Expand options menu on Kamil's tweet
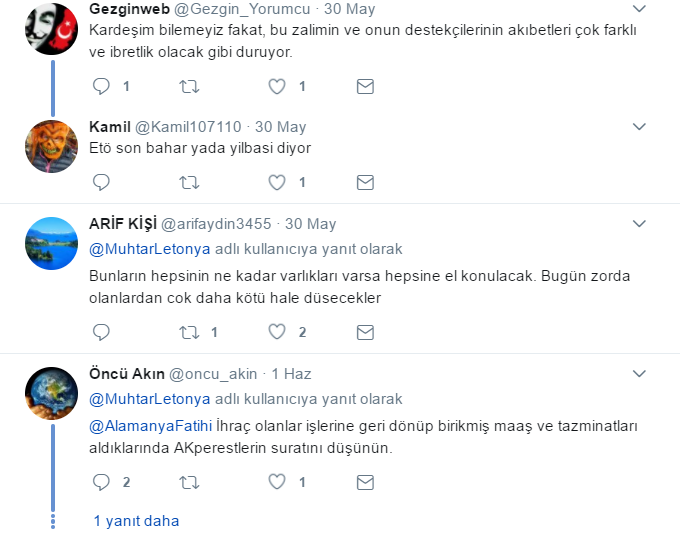This screenshot has width=680, height=539. (x=640, y=127)
